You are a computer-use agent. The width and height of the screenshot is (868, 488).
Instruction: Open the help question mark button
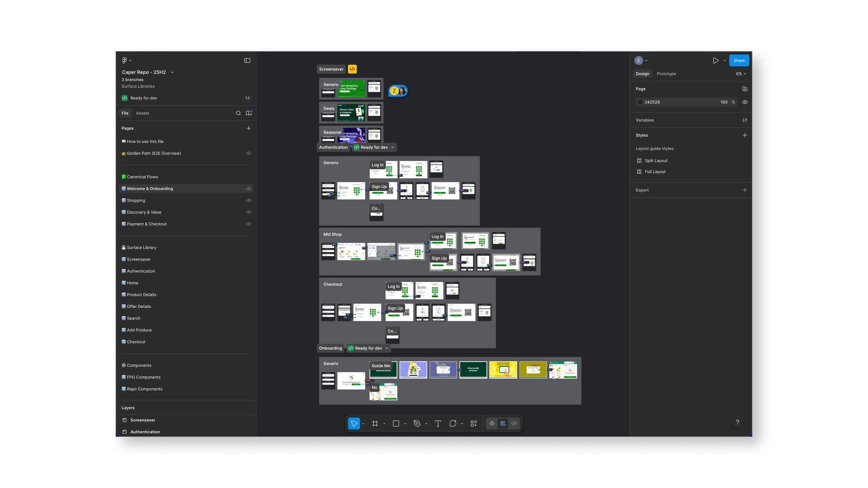click(x=737, y=422)
